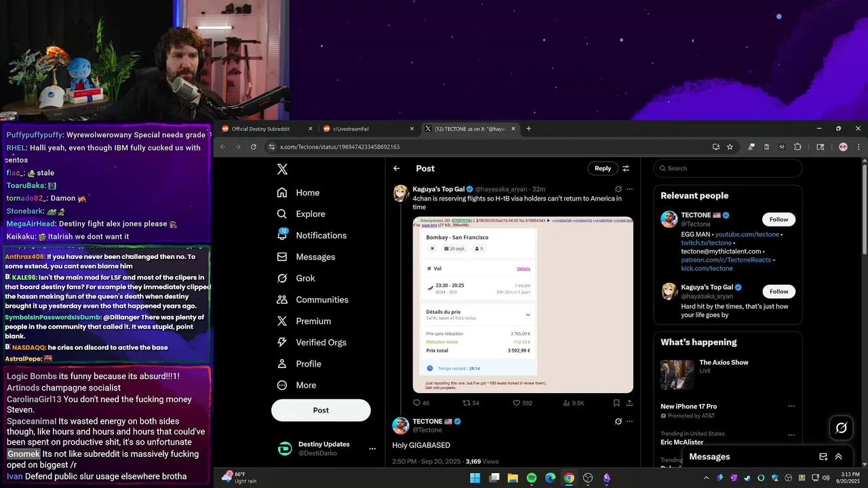This screenshot has height=488, width=868.
Task: Click the address bar URL
Action: (x=340, y=147)
